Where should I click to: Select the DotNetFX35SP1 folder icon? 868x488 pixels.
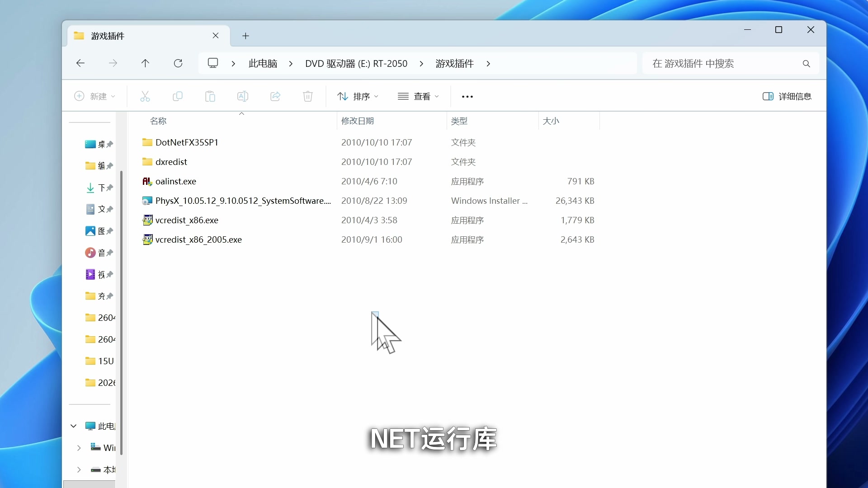147,142
